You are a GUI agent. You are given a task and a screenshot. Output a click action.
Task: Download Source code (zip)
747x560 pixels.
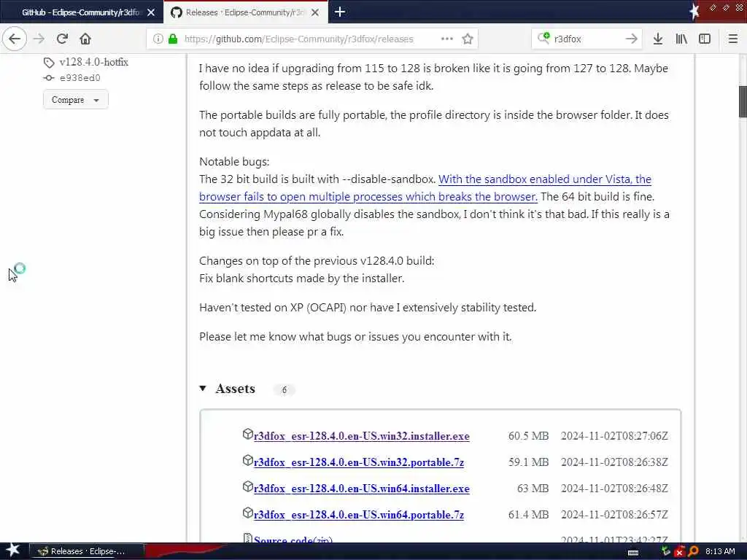(293, 540)
